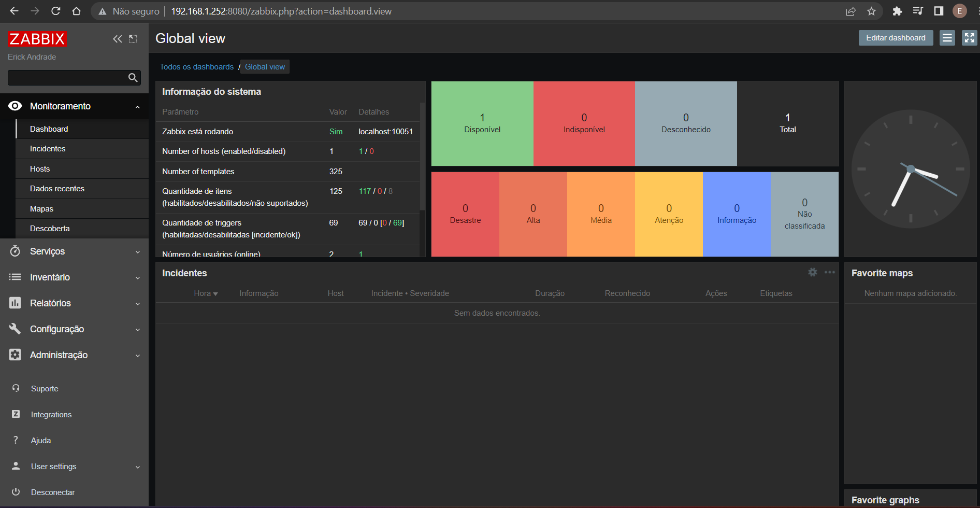Click the Ajuda question mark icon
The height and width of the screenshot is (508, 980).
(x=16, y=440)
